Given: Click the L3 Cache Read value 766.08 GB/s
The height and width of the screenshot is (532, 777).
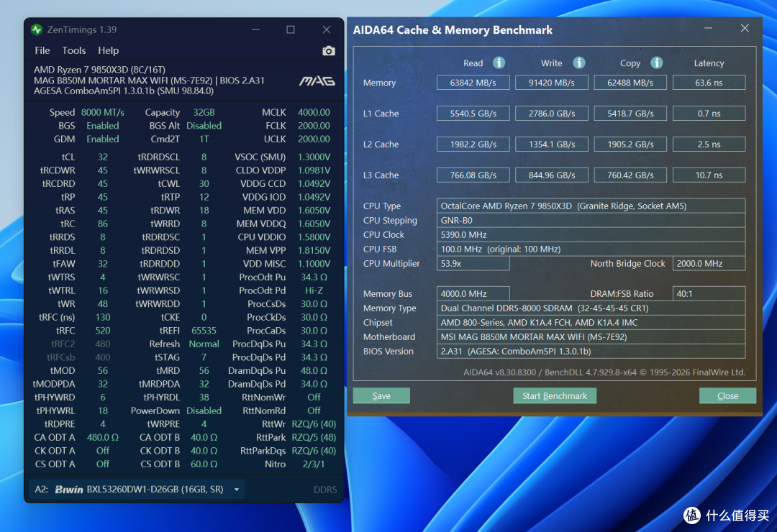Looking at the screenshot, I should coord(473,175).
